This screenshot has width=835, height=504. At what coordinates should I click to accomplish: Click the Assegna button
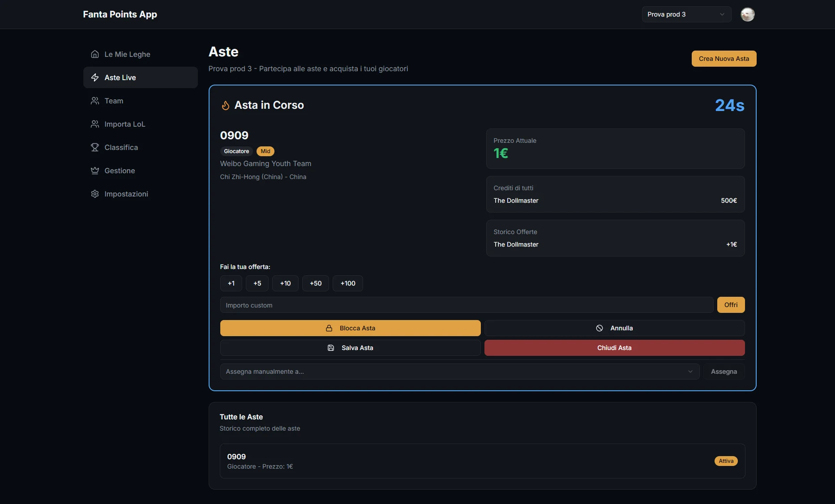724,372
